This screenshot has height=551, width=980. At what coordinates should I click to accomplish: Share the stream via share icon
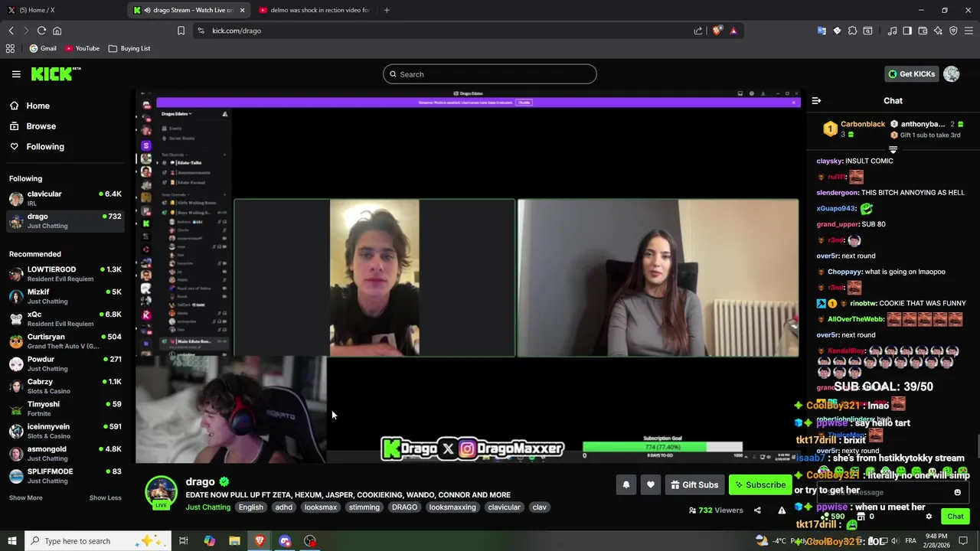click(757, 510)
